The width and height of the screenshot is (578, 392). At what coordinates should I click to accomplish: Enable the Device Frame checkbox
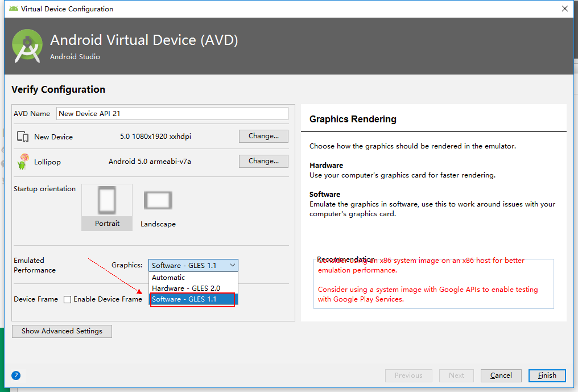click(68, 299)
